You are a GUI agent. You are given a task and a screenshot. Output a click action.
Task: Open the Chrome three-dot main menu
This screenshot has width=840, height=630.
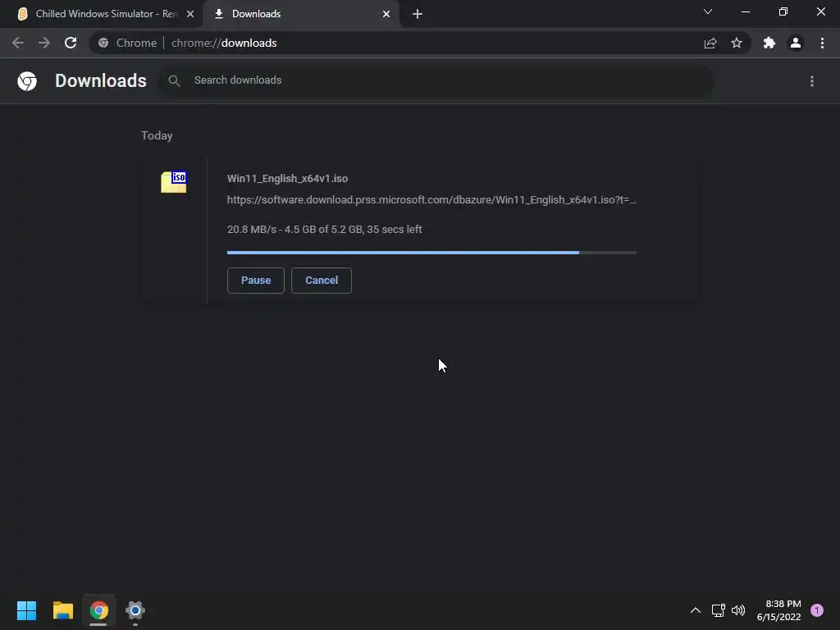pyautogui.click(x=822, y=43)
